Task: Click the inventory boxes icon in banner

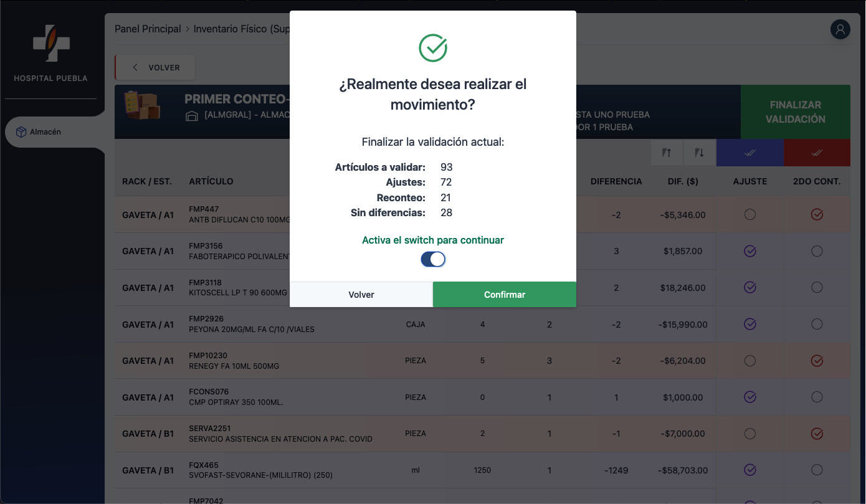Action: (142, 105)
